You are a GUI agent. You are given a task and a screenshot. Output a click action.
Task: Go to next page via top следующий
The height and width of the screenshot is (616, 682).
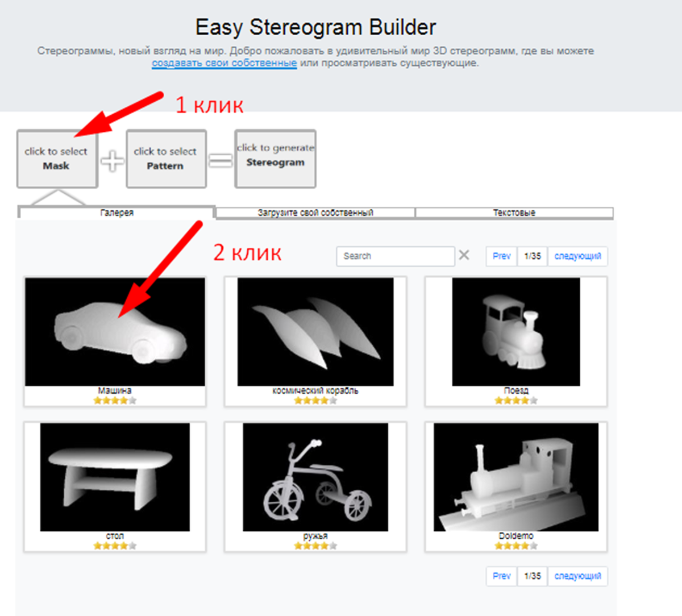[x=577, y=256]
